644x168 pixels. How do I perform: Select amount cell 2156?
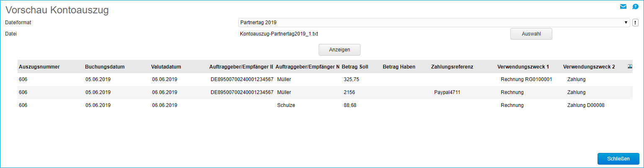(x=349, y=92)
